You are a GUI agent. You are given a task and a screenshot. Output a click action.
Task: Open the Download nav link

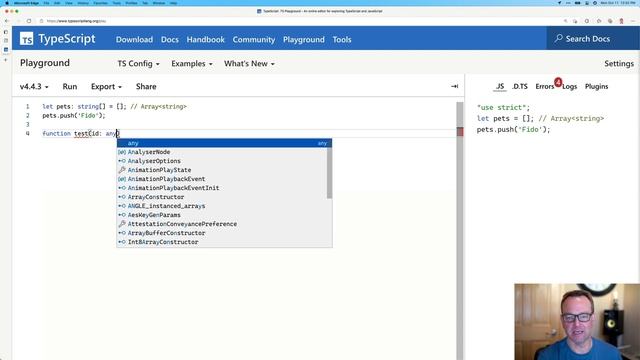[x=134, y=40]
